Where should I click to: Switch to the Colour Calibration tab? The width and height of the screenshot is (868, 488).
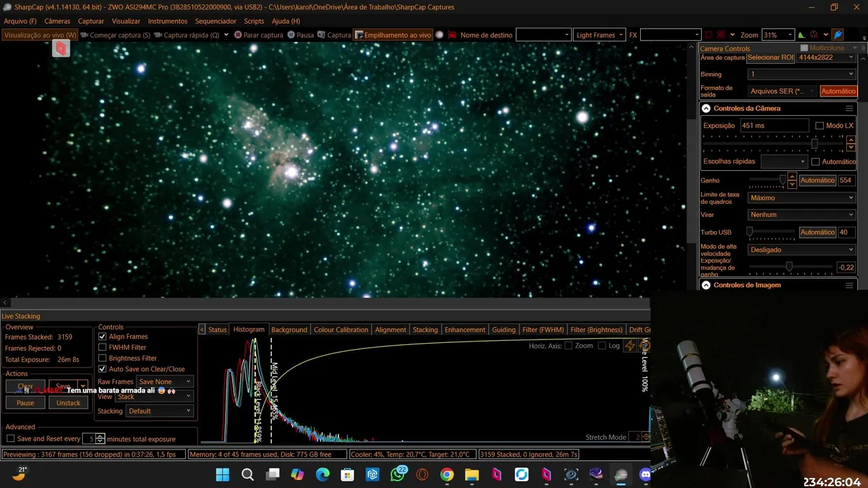[341, 329]
